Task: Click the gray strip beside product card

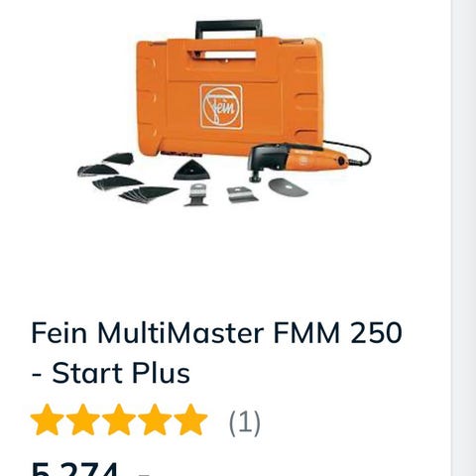Action: click(x=464, y=238)
